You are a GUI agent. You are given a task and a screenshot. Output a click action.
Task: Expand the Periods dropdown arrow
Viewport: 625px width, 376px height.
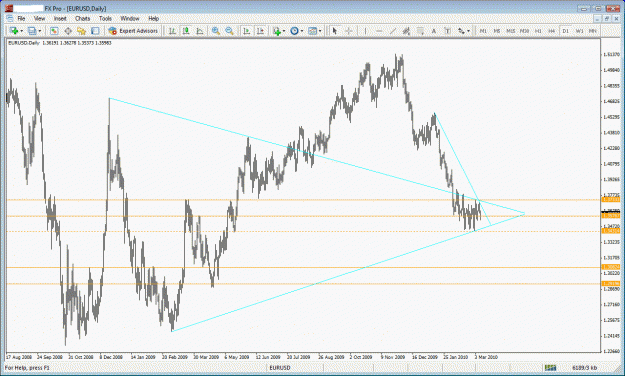coord(302,31)
